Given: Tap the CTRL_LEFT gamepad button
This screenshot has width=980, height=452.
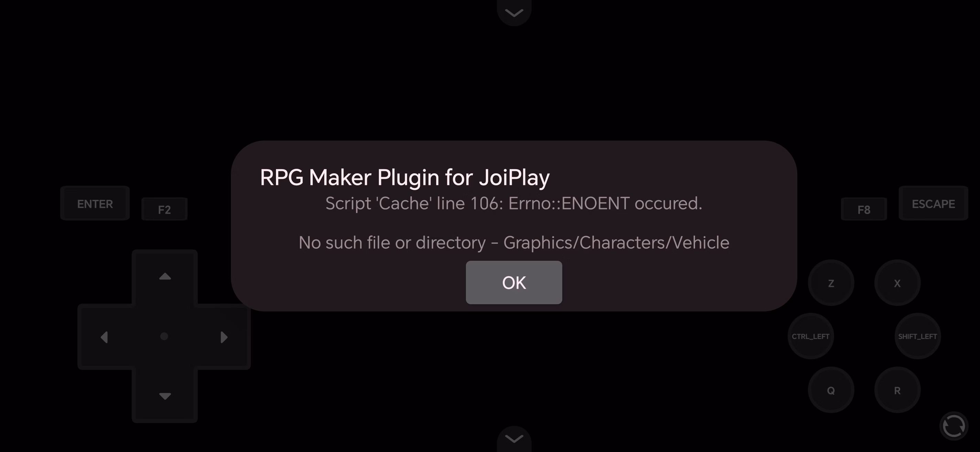Looking at the screenshot, I should click(x=810, y=336).
